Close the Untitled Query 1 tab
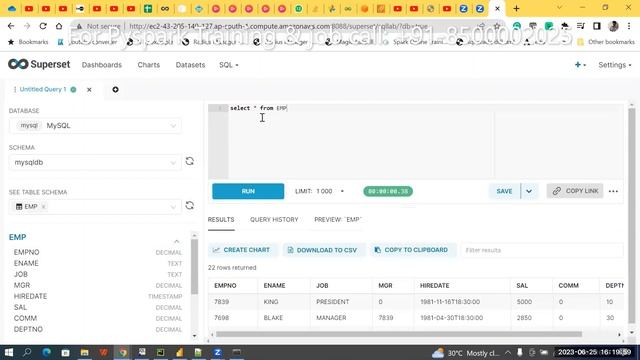This screenshot has height=360, width=640. point(89,89)
